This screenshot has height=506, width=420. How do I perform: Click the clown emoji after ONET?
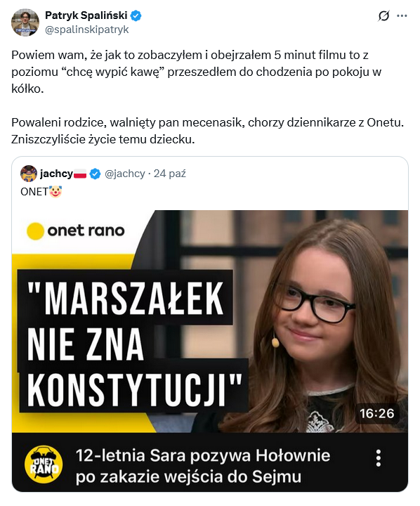point(55,192)
